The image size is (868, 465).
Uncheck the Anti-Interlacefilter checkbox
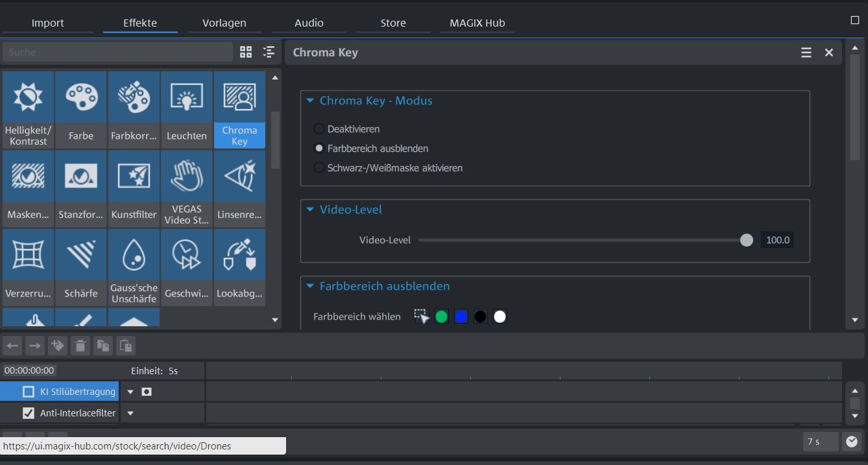29,413
